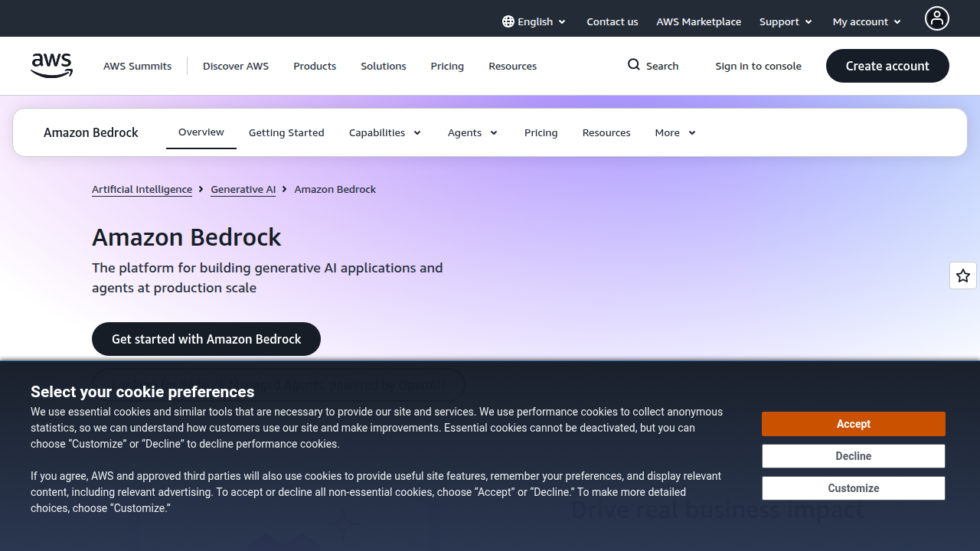
Task: Open the Bedrock Resources tab
Action: [x=606, y=132]
